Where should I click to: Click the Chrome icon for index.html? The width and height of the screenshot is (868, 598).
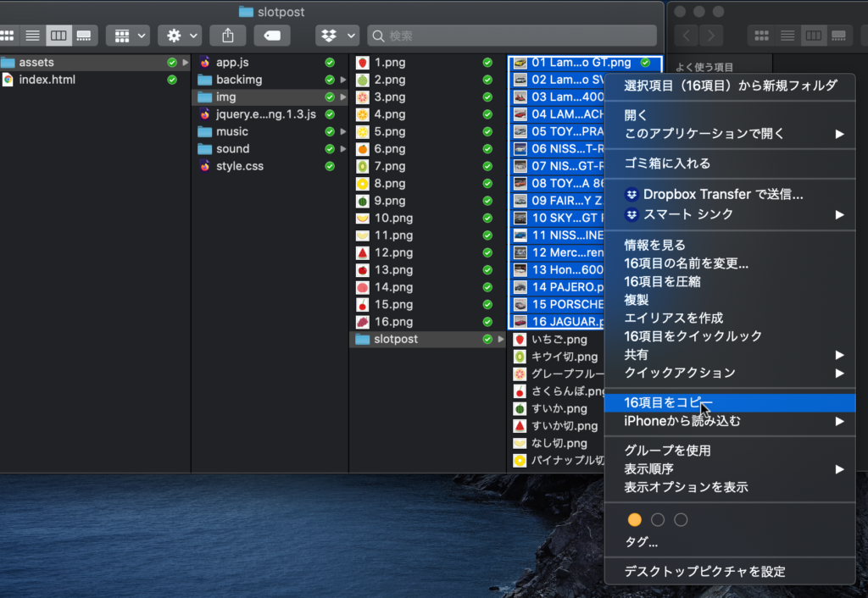pyautogui.click(x=8, y=80)
